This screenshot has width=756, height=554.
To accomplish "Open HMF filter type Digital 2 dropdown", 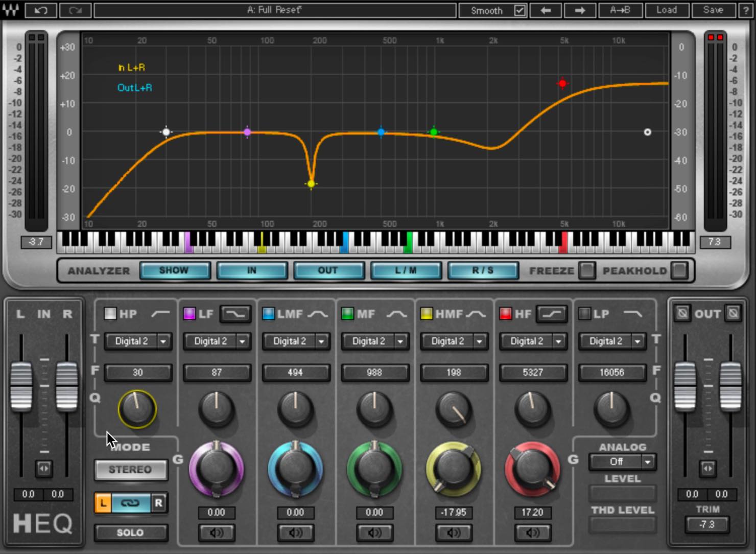I will point(454,341).
